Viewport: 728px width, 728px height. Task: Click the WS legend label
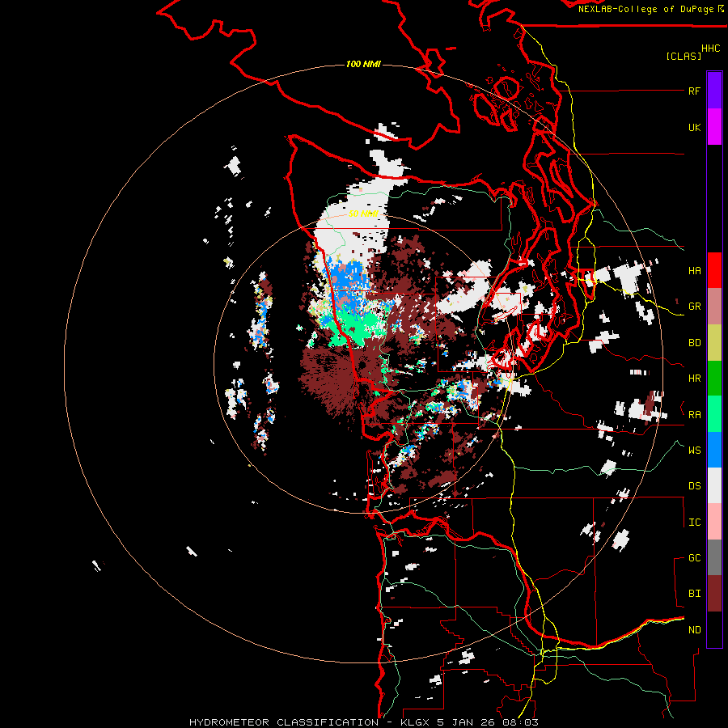click(x=694, y=451)
